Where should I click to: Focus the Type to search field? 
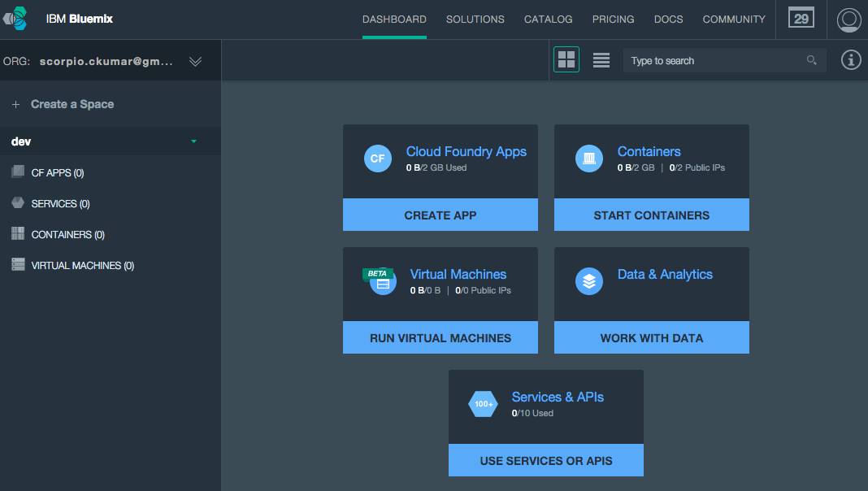(725, 60)
